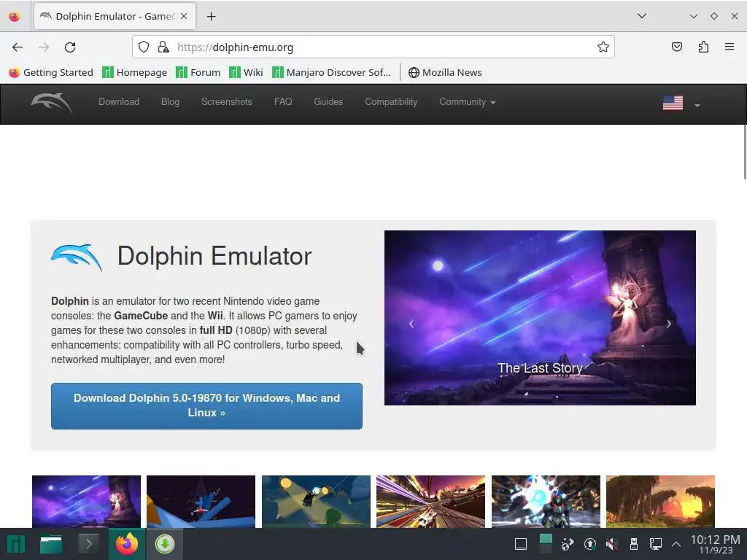The width and height of the screenshot is (747, 560).
Task: Click the browser forward arrow
Action: tap(44, 47)
